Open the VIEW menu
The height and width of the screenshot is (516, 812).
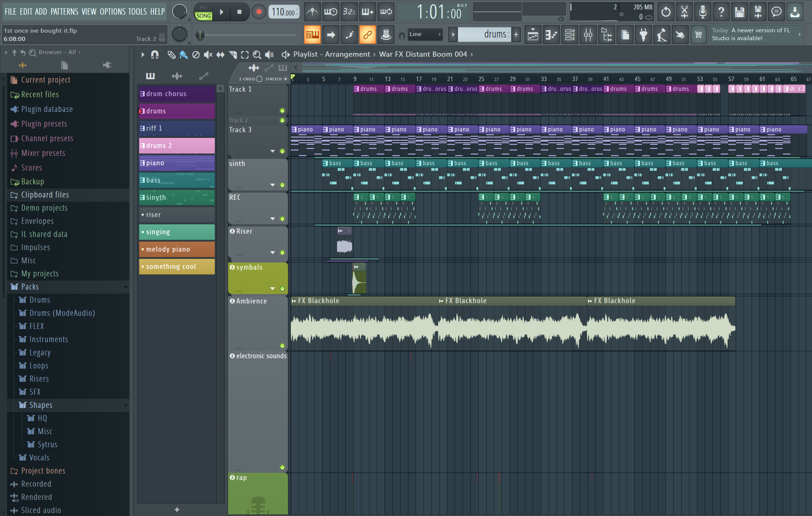point(89,12)
